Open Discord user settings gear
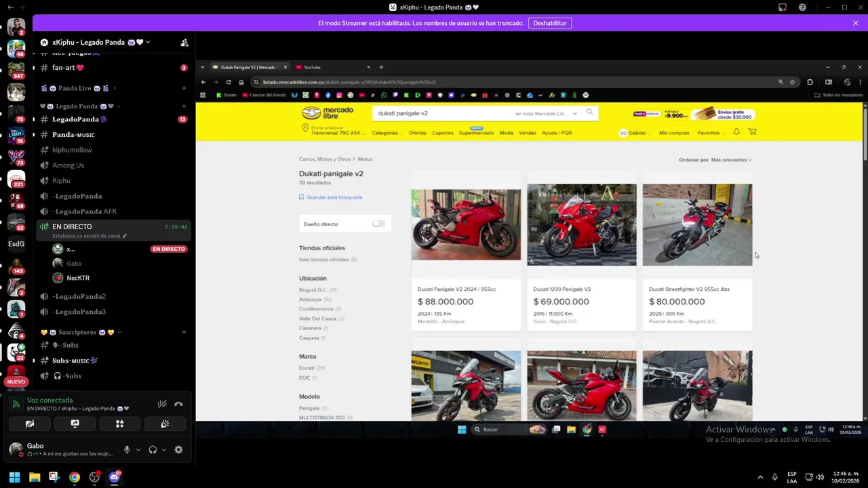This screenshot has height=488, width=868. point(178,449)
